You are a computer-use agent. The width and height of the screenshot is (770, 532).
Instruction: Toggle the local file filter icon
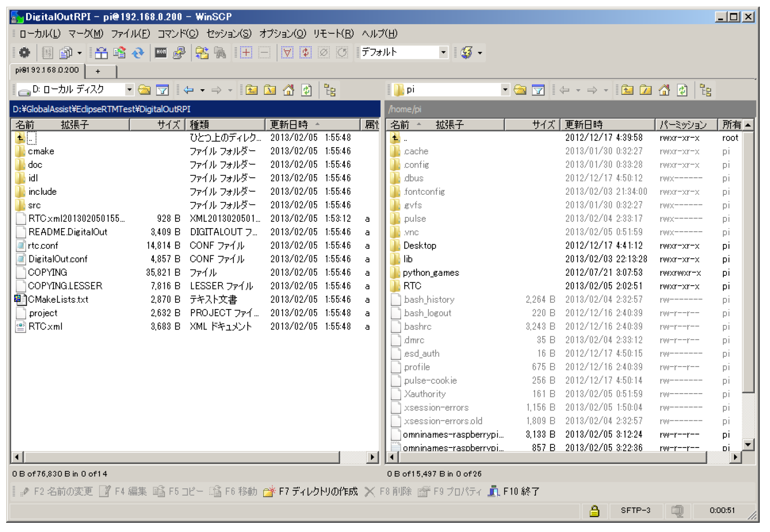click(162, 90)
